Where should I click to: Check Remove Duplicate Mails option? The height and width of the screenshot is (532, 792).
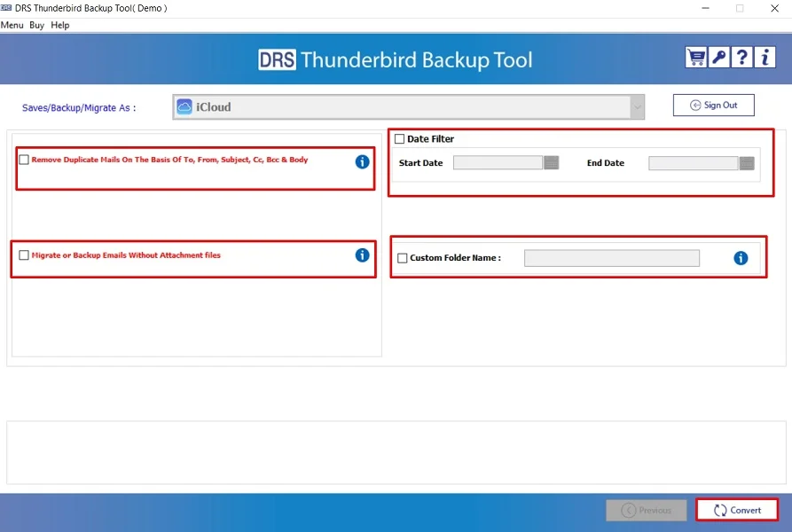[x=23, y=160]
